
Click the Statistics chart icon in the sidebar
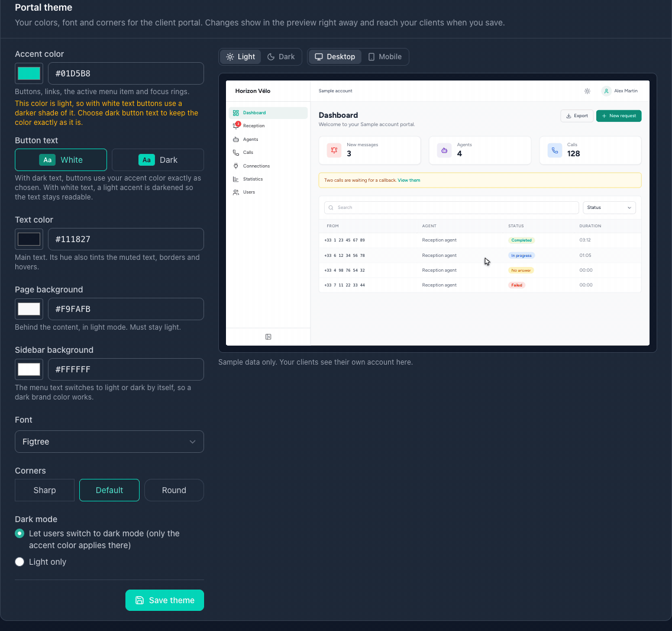235,179
